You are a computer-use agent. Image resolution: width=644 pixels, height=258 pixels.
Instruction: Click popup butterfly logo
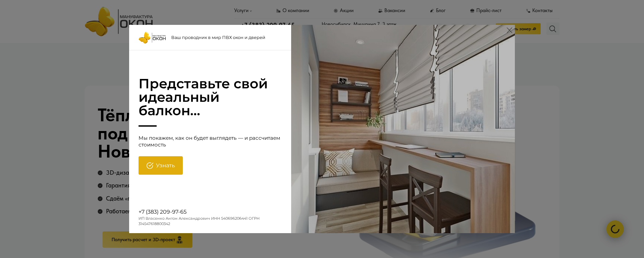[x=152, y=38]
